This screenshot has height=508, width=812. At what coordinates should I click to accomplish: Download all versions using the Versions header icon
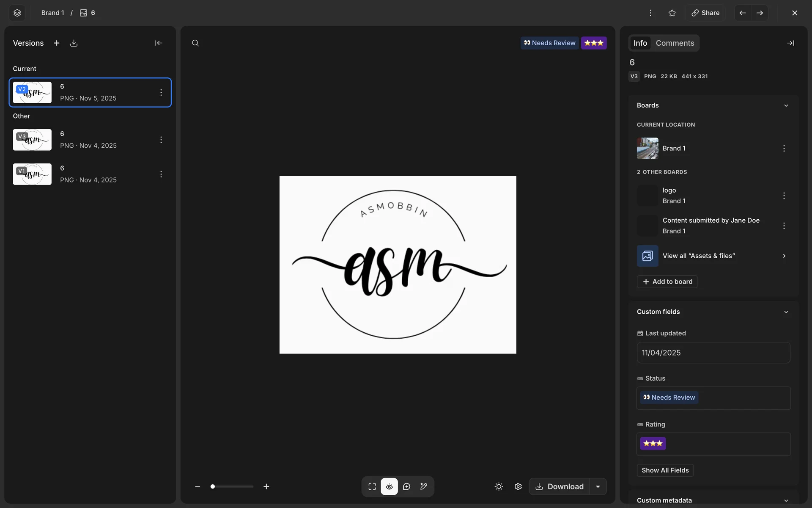point(74,43)
